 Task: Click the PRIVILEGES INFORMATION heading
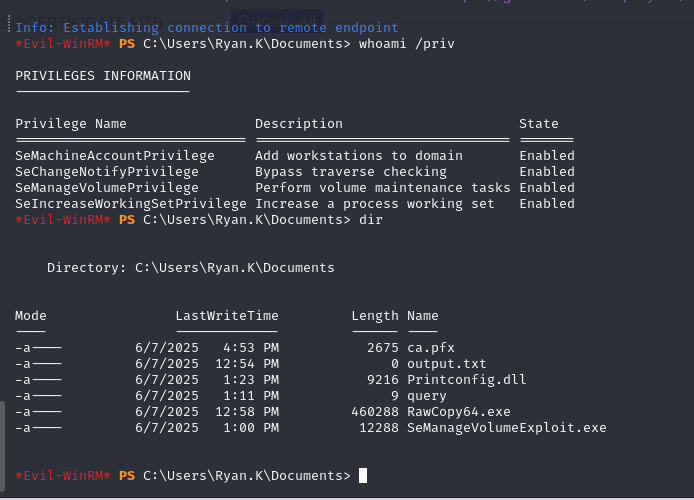pos(103,76)
